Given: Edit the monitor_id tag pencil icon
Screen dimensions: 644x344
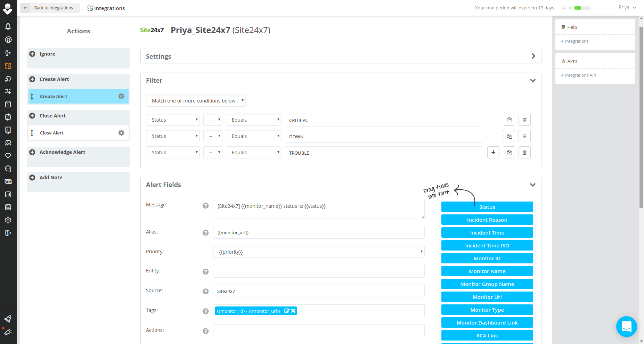Looking at the screenshot, I should pos(287,311).
